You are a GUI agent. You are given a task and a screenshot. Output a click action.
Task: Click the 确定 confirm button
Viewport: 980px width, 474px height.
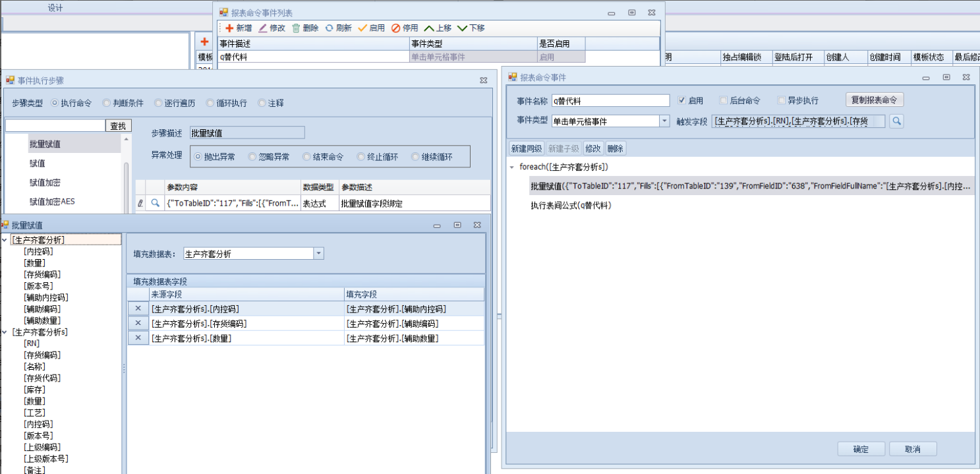point(861,449)
